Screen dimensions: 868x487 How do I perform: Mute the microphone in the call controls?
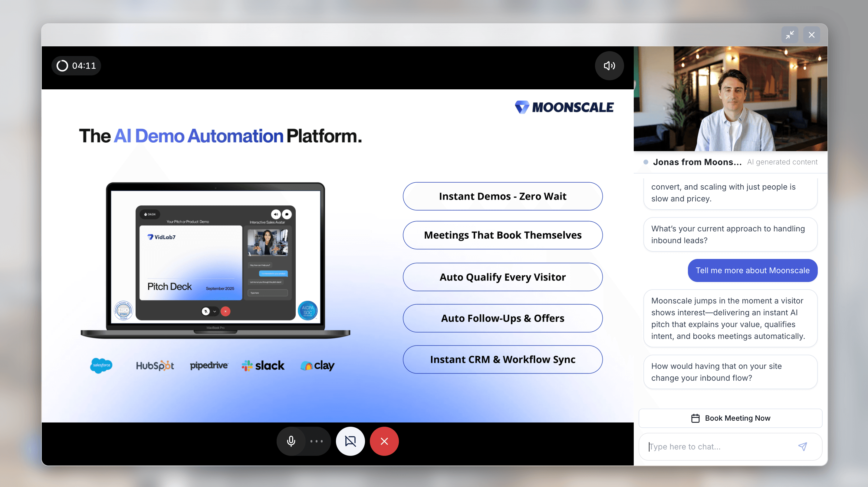point(291,441)
